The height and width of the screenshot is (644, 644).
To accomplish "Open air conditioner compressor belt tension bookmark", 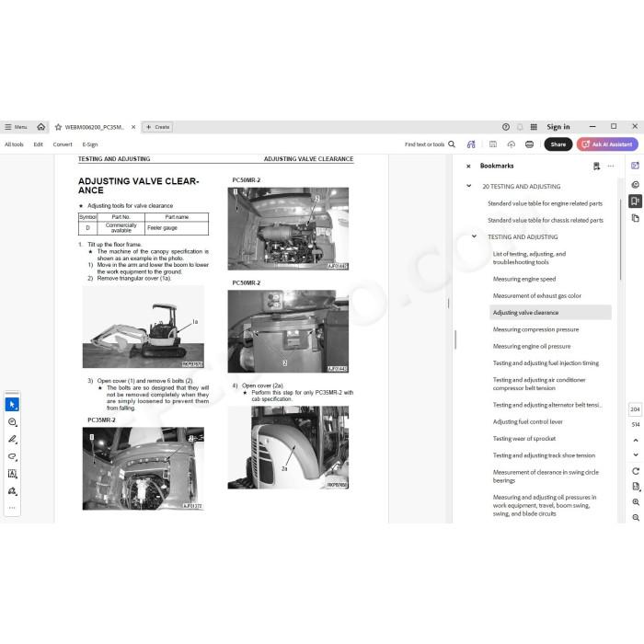I will (539, 384).
